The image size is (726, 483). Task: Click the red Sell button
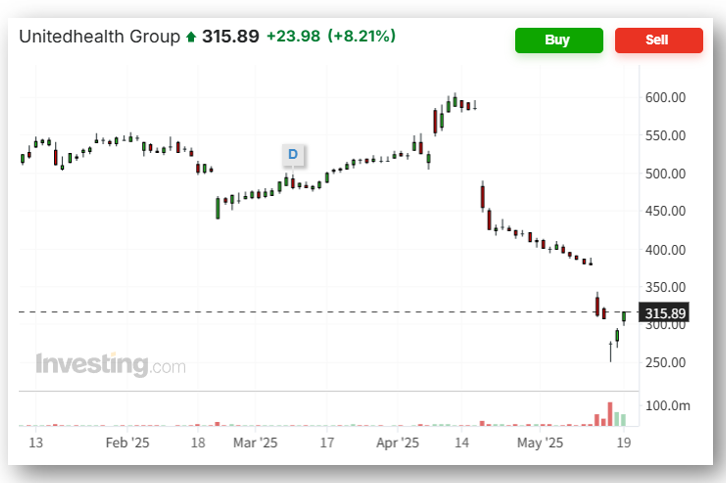[x=658, y=40]
